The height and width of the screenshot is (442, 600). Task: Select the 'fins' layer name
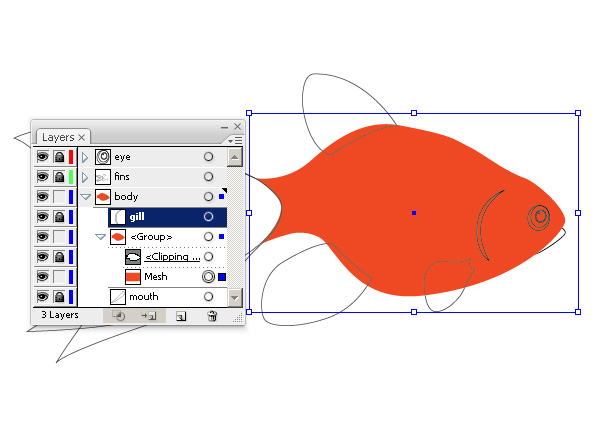[x=122, y=176]
